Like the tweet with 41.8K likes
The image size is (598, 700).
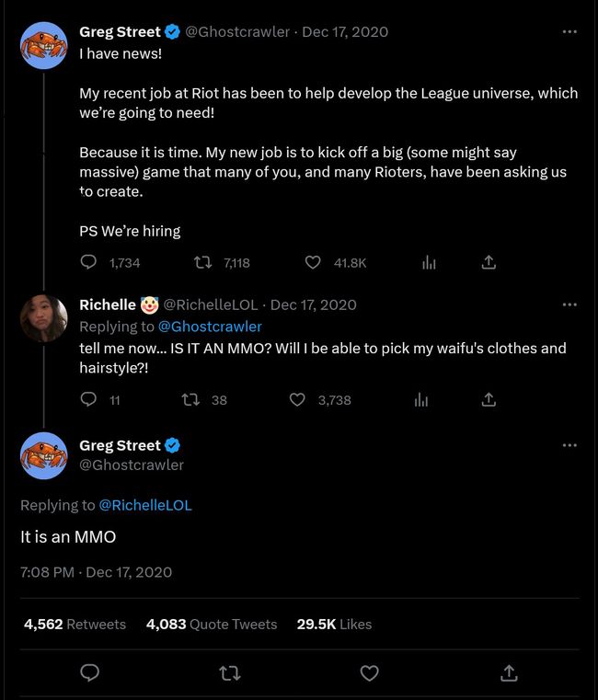(x=313, y=262)
